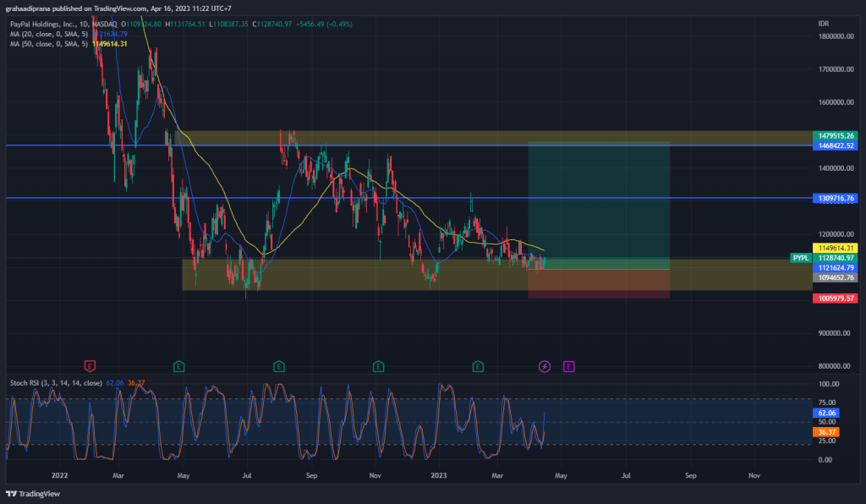Click the red earnings E marker
Viewport: 866px width, 504px height.
(x=90, y=366)
